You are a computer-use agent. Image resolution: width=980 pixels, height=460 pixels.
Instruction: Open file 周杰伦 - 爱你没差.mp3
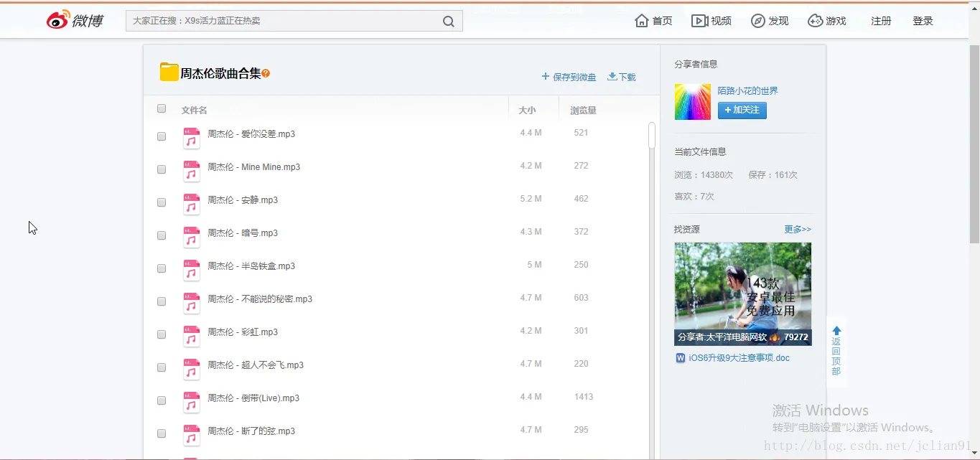251,134
